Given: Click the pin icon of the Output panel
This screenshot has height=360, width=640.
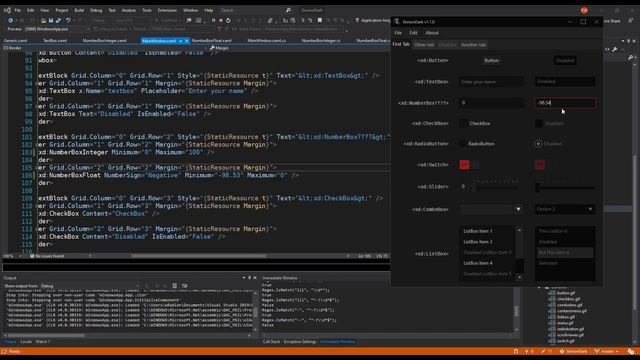Looking at the screenshot, I should pos(249,278).
